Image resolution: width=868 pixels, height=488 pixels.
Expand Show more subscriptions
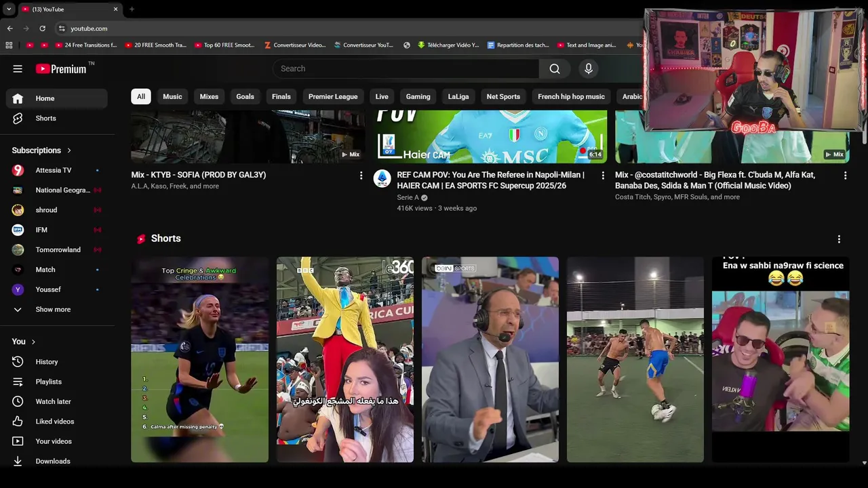pos(56,309)
